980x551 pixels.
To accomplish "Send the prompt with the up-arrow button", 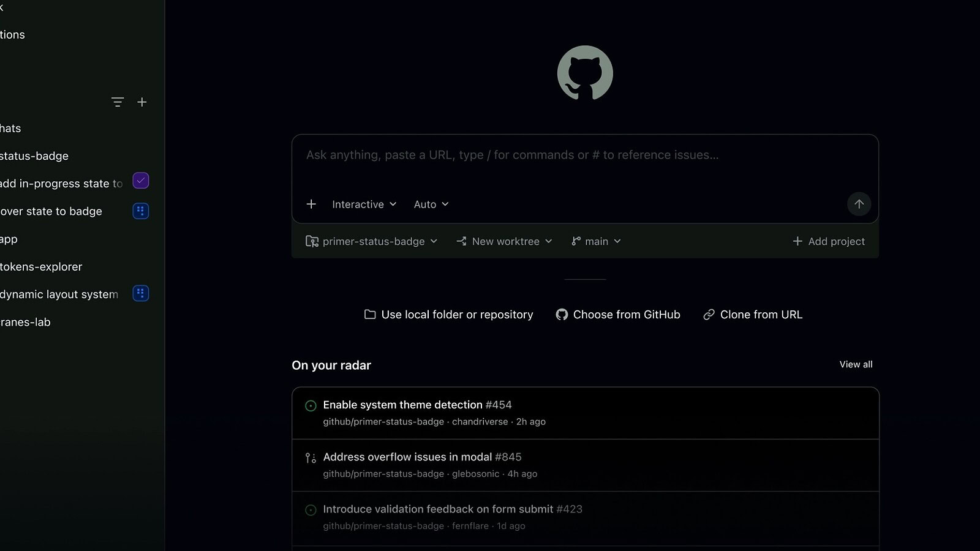I will (859, 204).
